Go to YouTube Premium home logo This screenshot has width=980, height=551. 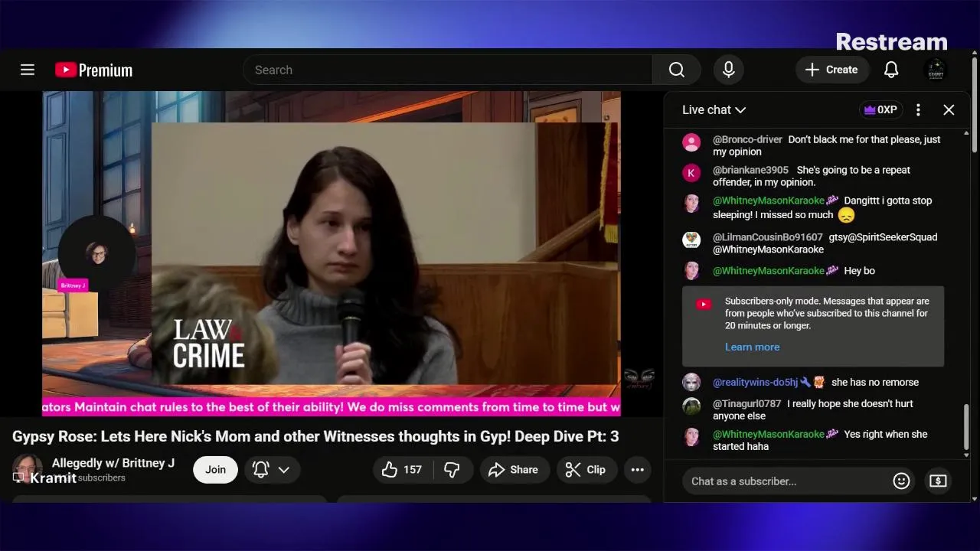click(x=93, y=70)
